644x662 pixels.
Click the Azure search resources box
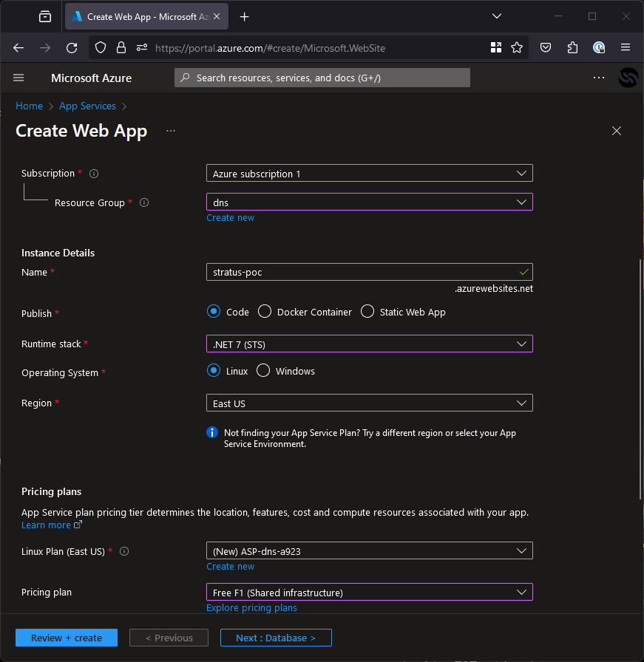(322, 78)
